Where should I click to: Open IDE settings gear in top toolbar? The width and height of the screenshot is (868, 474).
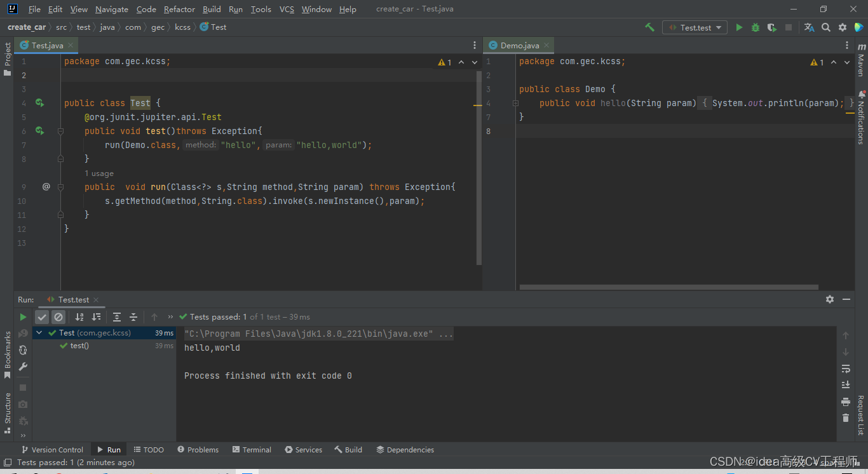(843, 27)
